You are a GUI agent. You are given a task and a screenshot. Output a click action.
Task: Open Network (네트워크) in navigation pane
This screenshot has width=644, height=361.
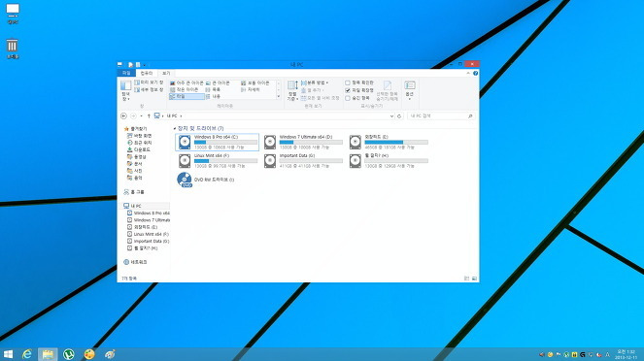[135, 262]
